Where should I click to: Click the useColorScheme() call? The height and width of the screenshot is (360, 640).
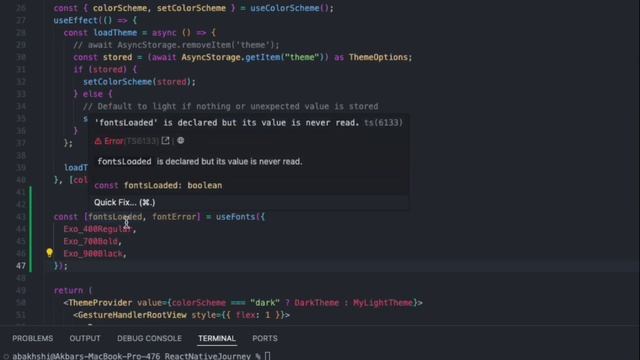point(289,8)
